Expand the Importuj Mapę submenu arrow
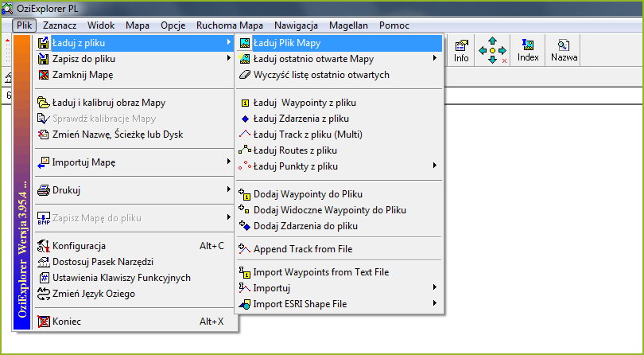 pyautogui.click(x=228, y=162)
